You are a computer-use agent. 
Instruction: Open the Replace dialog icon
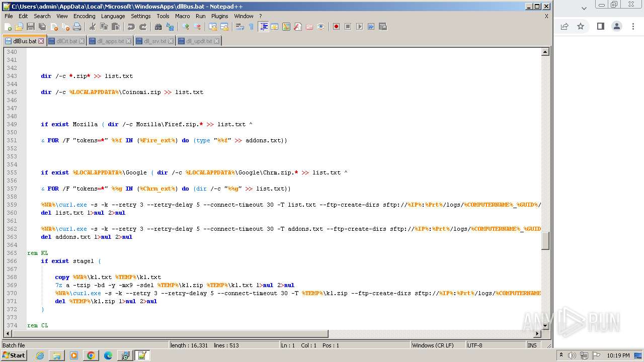tap(170, 27)
